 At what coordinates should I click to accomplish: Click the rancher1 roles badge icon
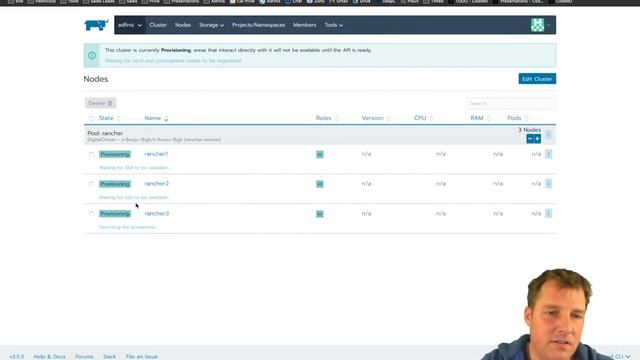tap(320, 154)
